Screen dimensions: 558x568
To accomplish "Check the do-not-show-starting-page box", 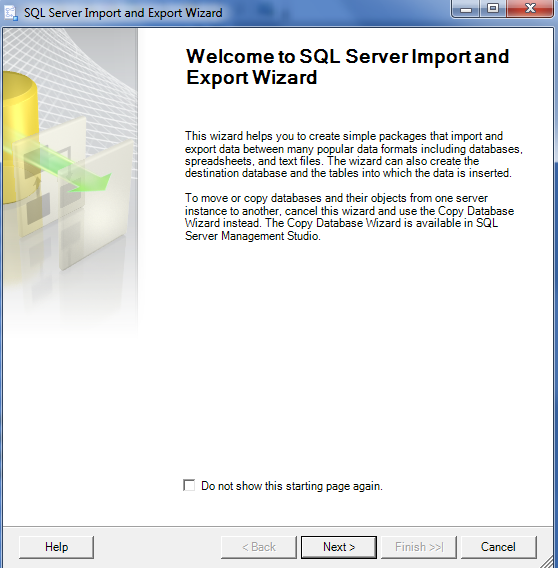I will pyautogui.click(x=189, y=485).
